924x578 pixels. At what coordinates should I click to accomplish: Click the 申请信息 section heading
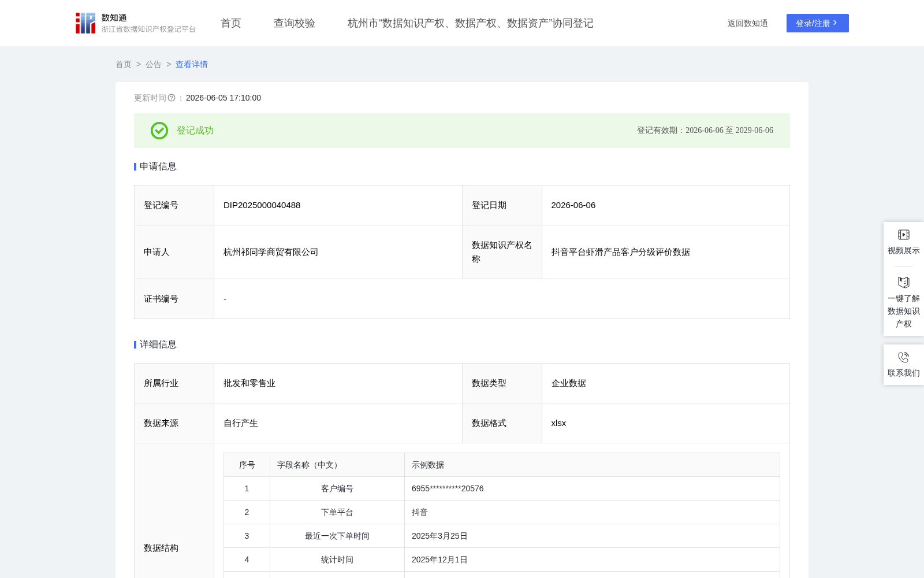(158, 166)
